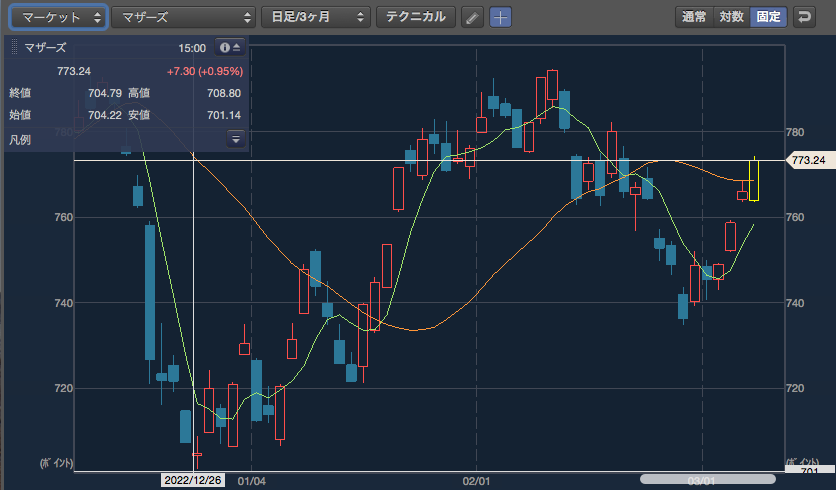The width and height of the screenshot is (836, 490).
Task: Click the 15:00 time label
Action: pos(192,48)
